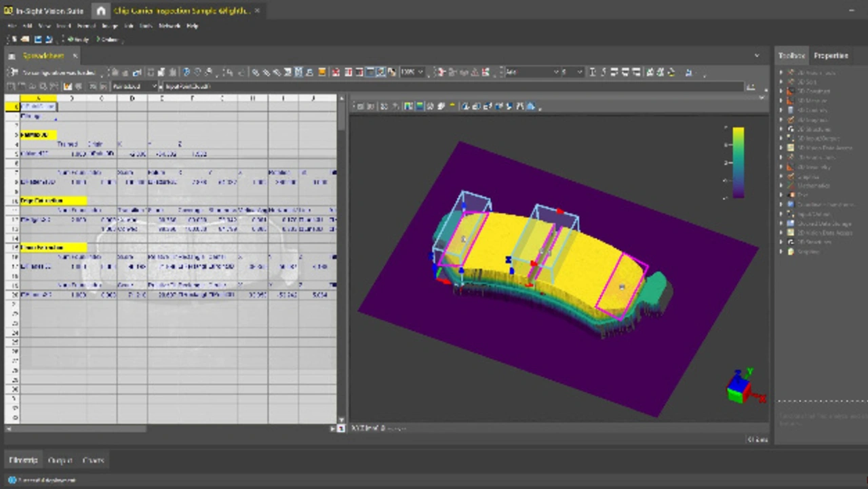This screenshot has height=489, width=868.
Task: Close the Spreadsheet tab
Action: point(75,56)
